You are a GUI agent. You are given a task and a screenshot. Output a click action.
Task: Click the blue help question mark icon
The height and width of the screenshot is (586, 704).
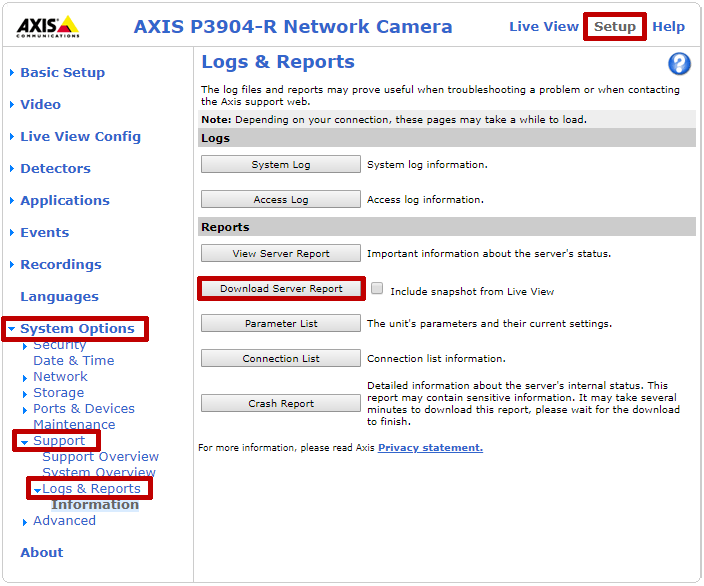(679, 65)
